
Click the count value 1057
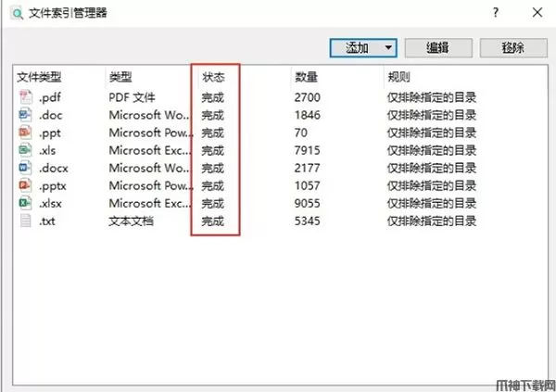pyautogui.click(x=308, y=185)
